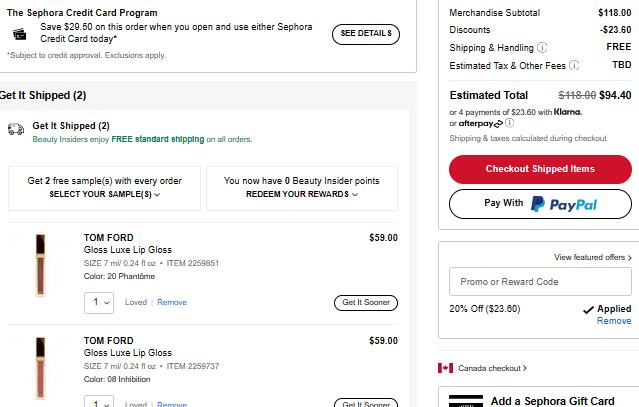Click Get It Sooner for first Tom Ford item
The width and height of the screenshot is (639, 407).
pos(366,303)
